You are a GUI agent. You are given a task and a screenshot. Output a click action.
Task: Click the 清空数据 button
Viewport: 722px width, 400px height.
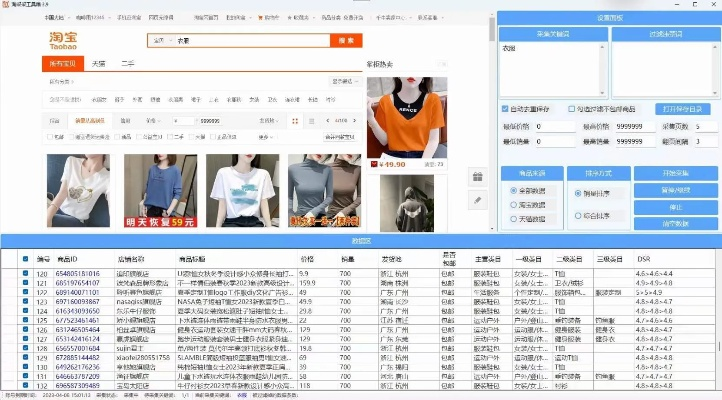675,223
